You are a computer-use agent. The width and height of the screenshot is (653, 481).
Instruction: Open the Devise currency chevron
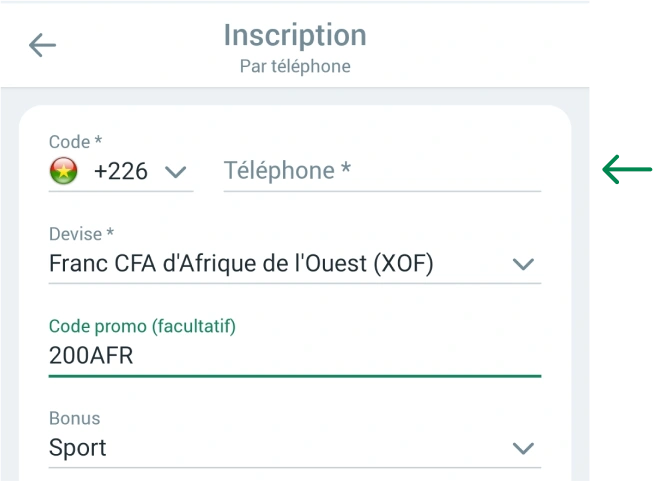click(523, 265)
